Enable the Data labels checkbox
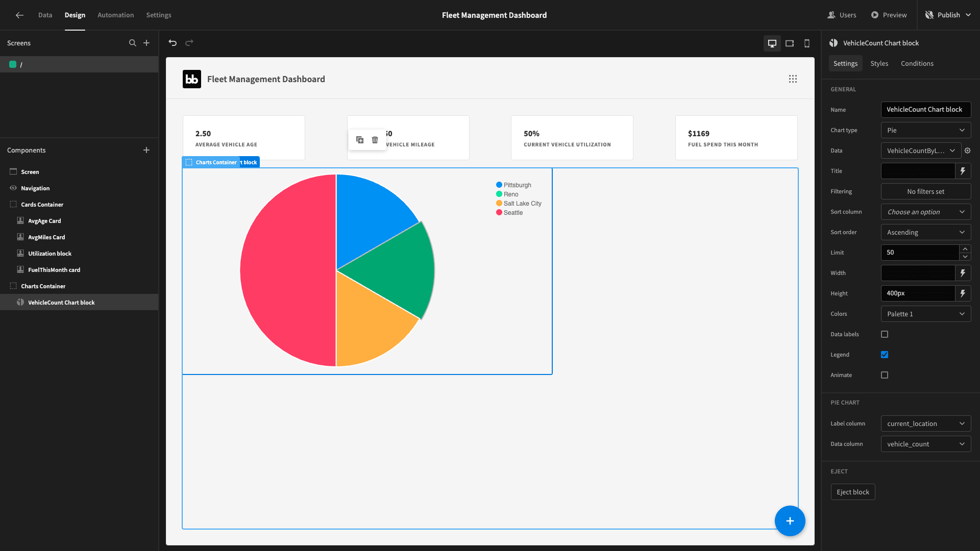This screenshot has height=551, width=980. 885,334
